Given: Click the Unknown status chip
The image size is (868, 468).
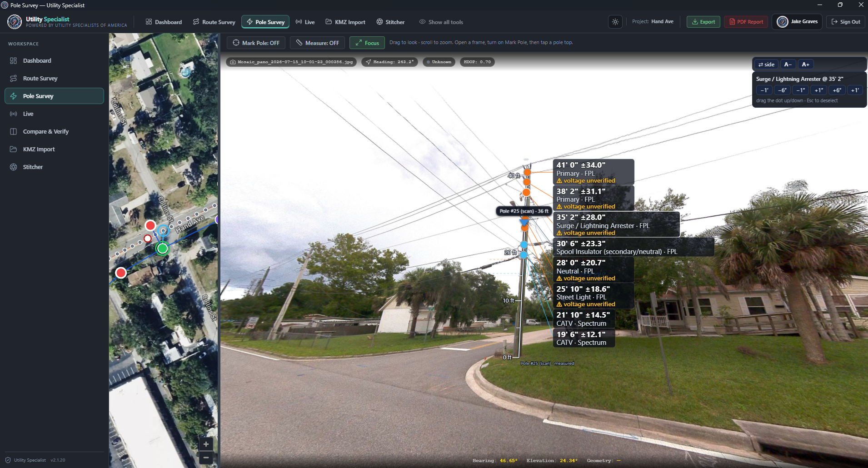Looking at the screenshot, I should click(x=439, y=62).
